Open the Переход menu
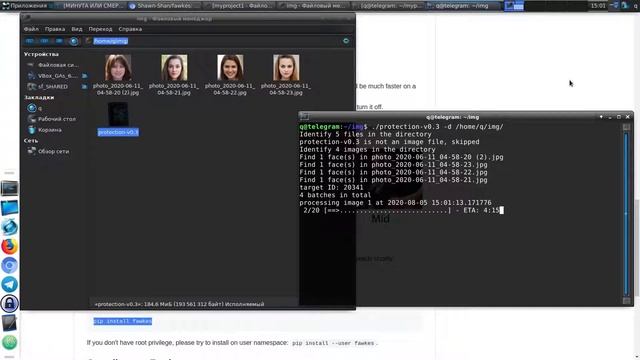Screen dimensions: 640x360 (x=100, y=29)
